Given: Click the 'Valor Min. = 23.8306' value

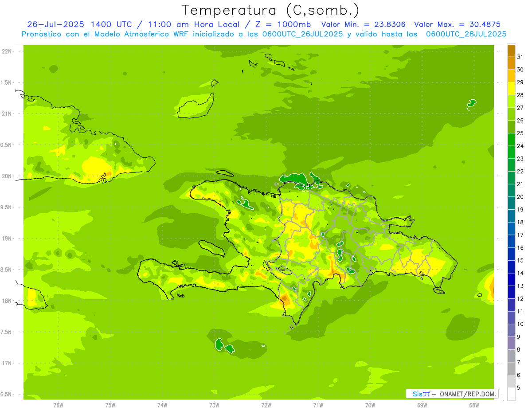Looking at the screenshot, I should 364,24.
